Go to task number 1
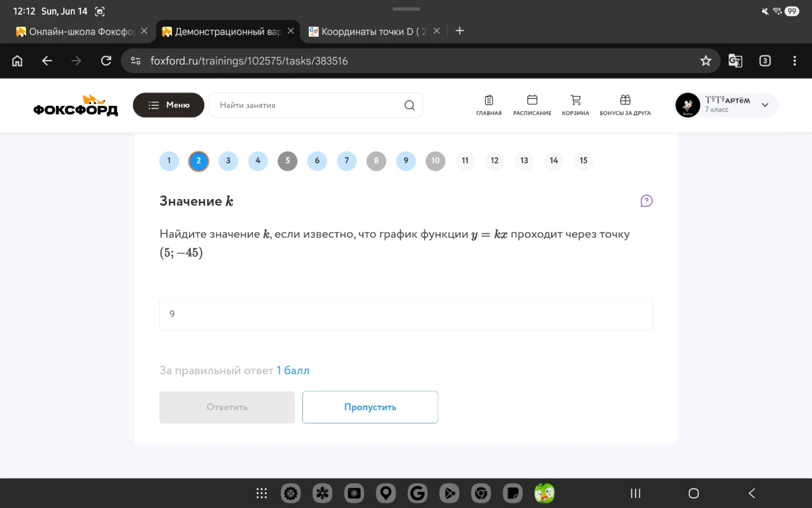Image resolution: width=812 pixels, height=508 pixels. click(169, 160)
